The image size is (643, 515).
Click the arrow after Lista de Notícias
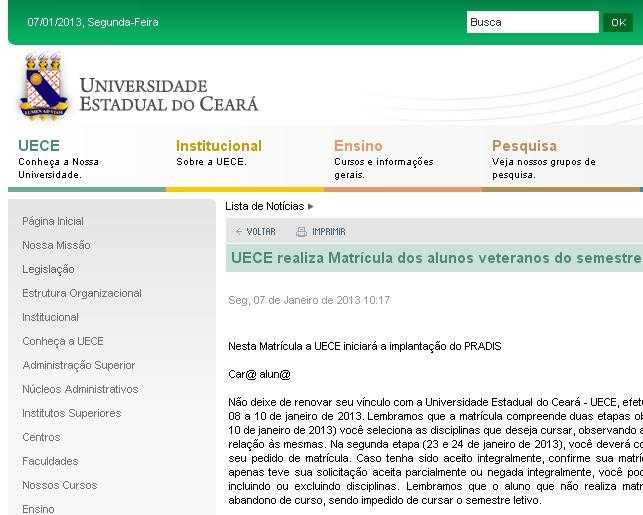click(311, 207)
